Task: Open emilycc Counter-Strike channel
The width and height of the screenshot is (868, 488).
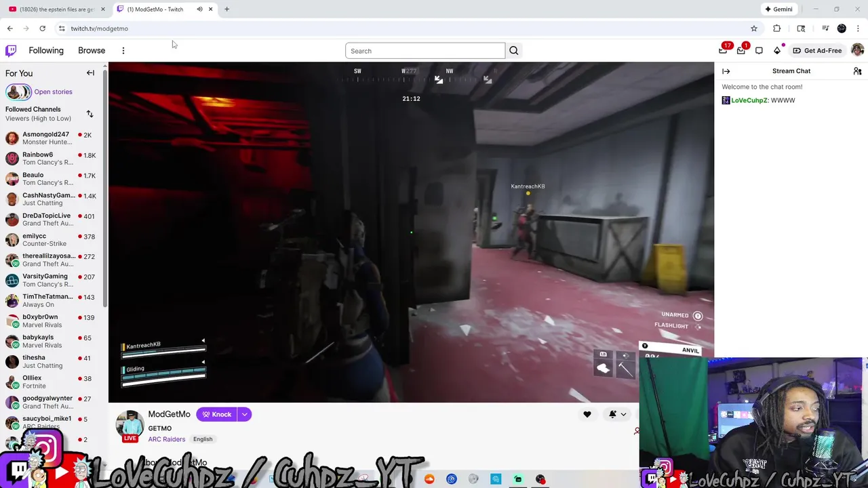Action: click(51, 240)
